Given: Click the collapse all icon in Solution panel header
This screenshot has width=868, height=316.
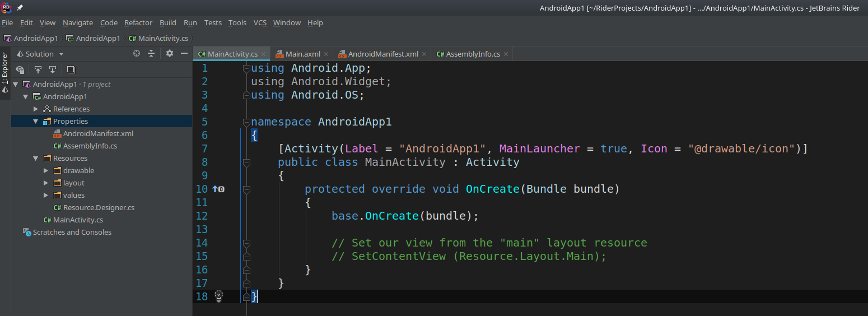Looking at the screenshot, I should pyautogui.click(x=151, y=54).
